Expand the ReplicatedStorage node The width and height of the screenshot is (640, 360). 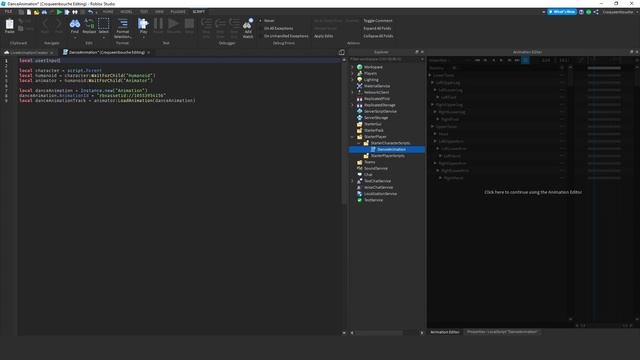click(x=353, y=105)
